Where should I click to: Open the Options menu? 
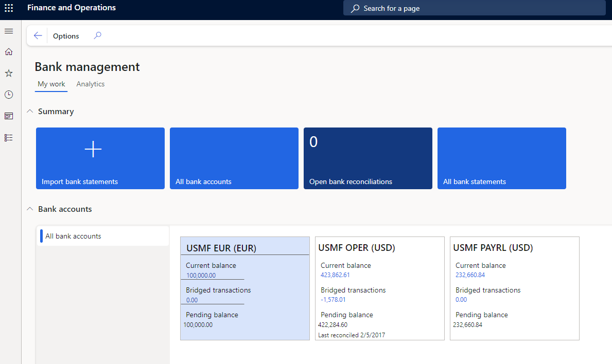point(66,35)
